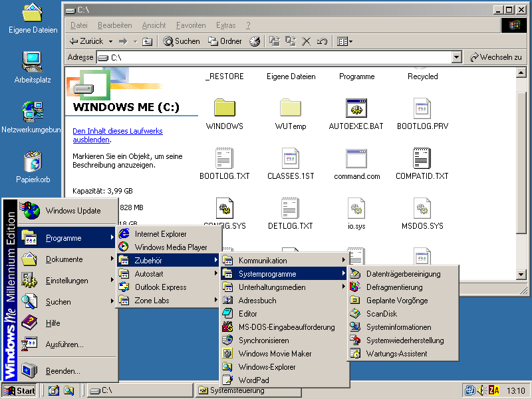532x399 pixels.
Task: Click the Internet Explorer icon in Programme
Action: coord(124,234)
